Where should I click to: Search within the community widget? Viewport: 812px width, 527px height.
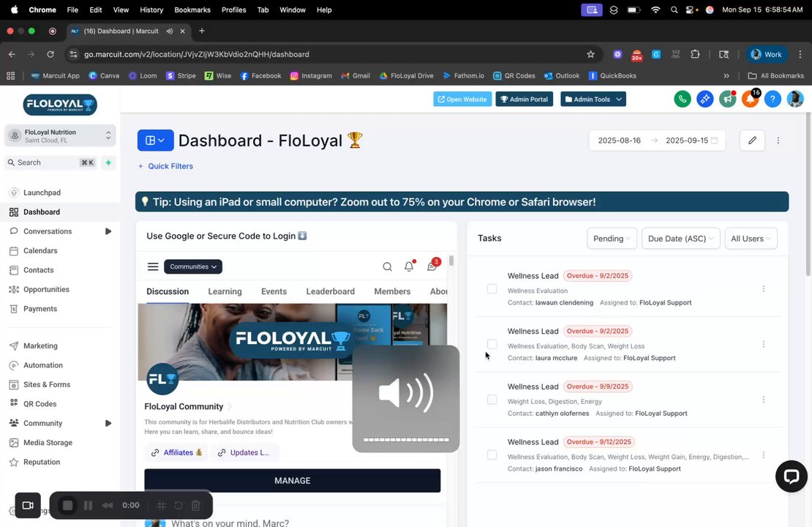[x=387, y=267]
